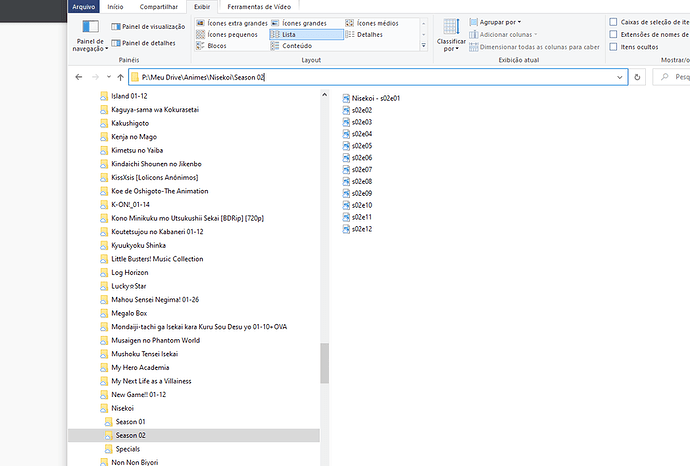690x466 pixels.
Task: Enable Caixas de seleção de item checkbox
Action: click(x=613, y=22)
